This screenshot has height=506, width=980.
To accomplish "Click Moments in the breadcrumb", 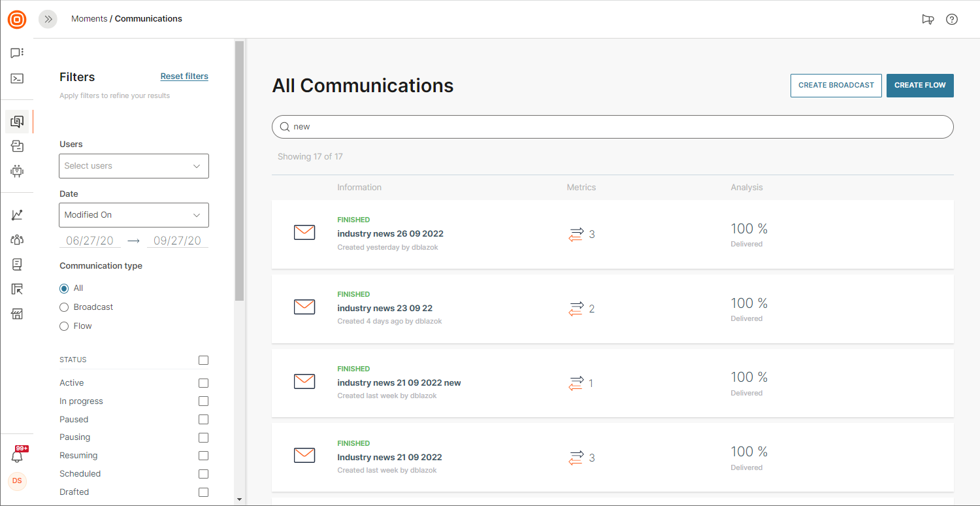I will pos(89,19).
